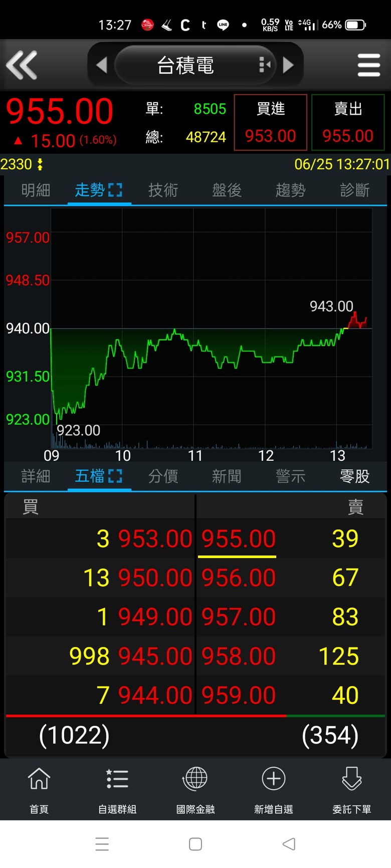Viewport: 391px width, 868px height.
Task: Tap total bid volume (1022)
Action: [x=74, y=735]
